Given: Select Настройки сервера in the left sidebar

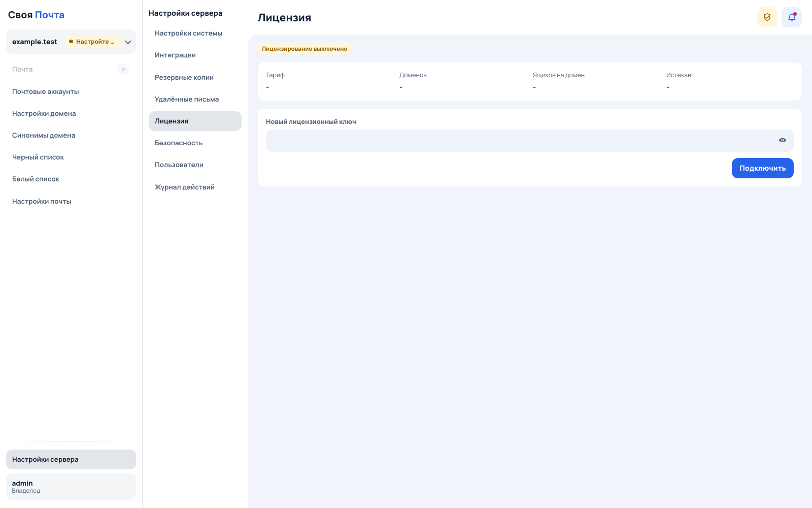Looking at the screenshot, I should tap(71, 459).
